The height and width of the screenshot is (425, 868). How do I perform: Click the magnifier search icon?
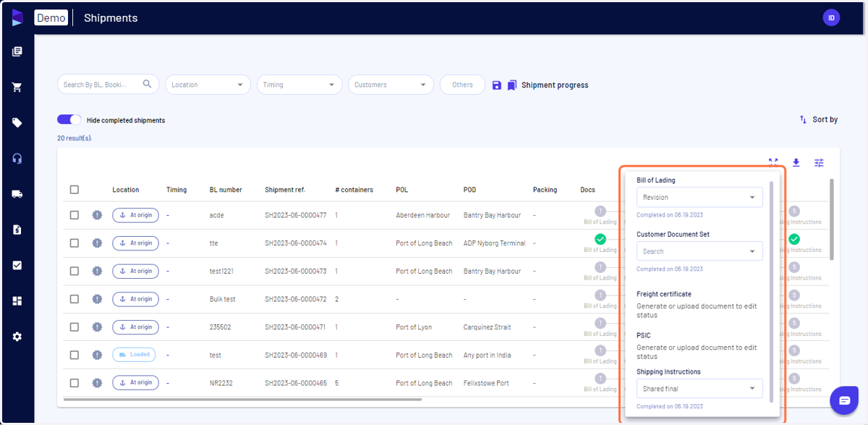148,84
